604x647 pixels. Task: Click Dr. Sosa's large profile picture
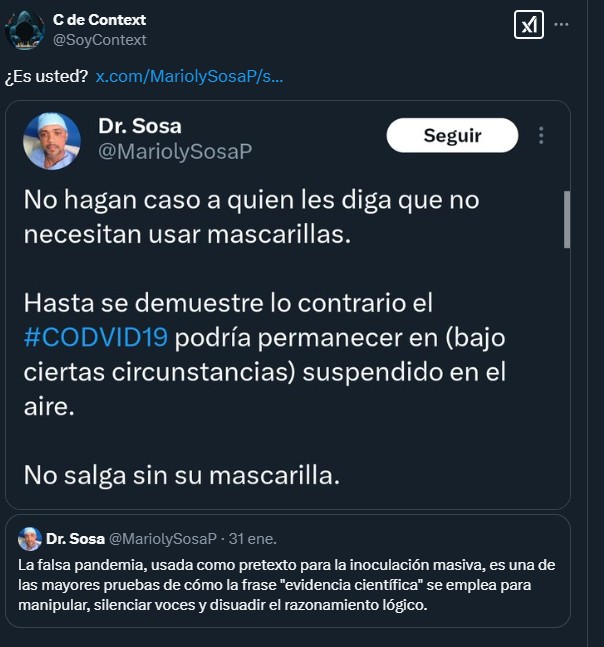tap(52, 140)
